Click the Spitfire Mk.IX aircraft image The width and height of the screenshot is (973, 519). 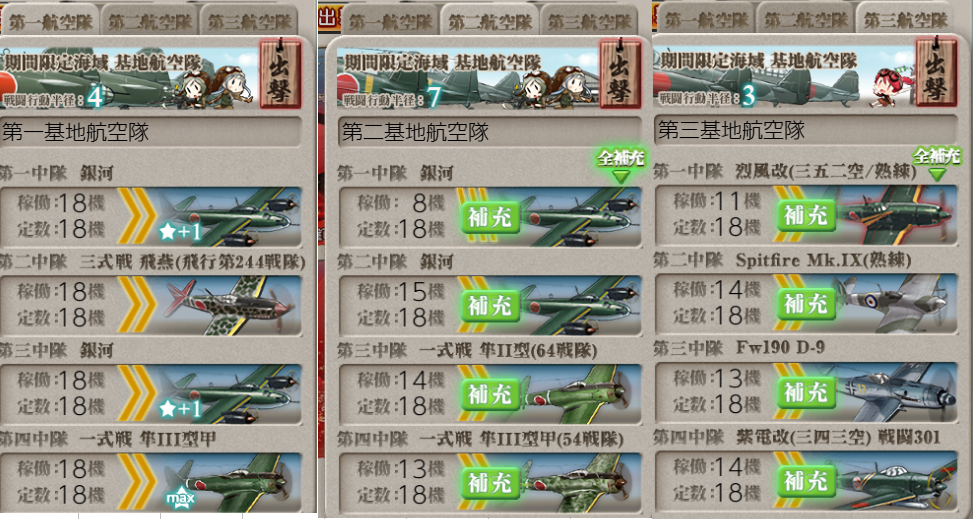[894, 304]
